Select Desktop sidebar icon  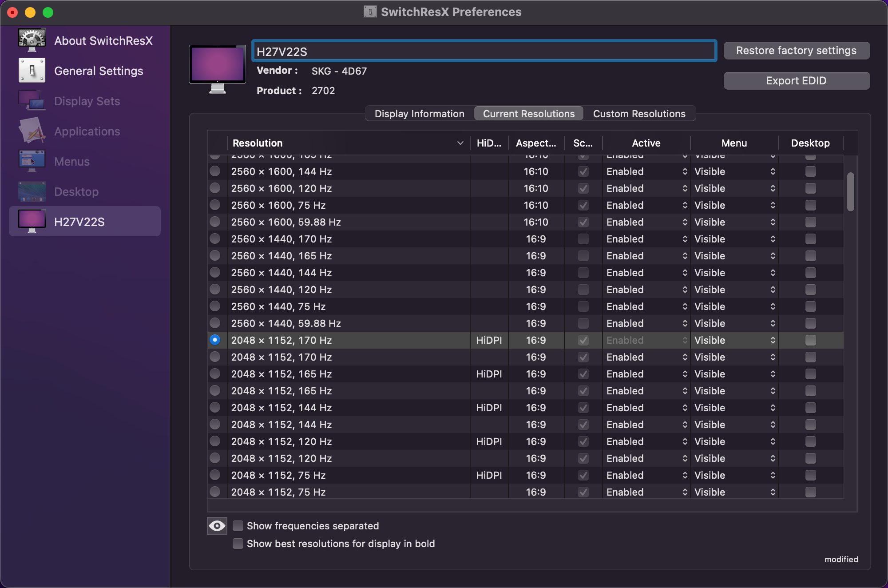[x=32, y=191]
